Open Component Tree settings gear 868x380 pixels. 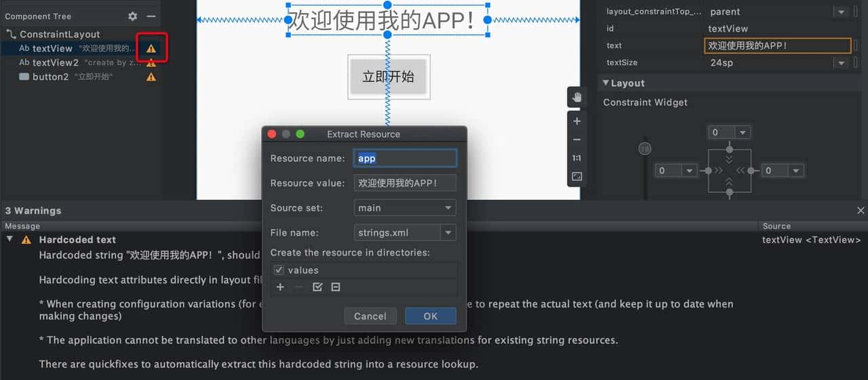coord(133,16)
